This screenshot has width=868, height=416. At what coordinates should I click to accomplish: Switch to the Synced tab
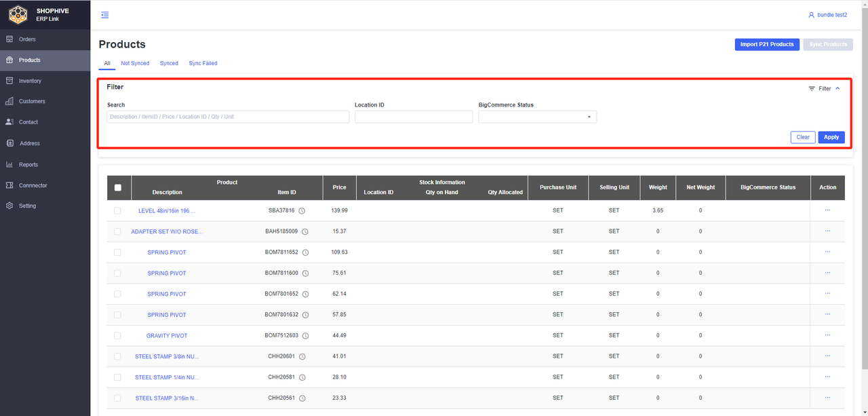pyautogui.click(x=169, y=63)
